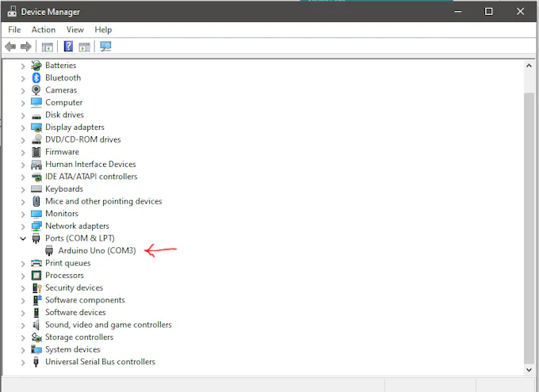Image resolution: width=539 pixels, height=392 pixels.
Task: Select the Software devices label
Action: coord(75,312)
